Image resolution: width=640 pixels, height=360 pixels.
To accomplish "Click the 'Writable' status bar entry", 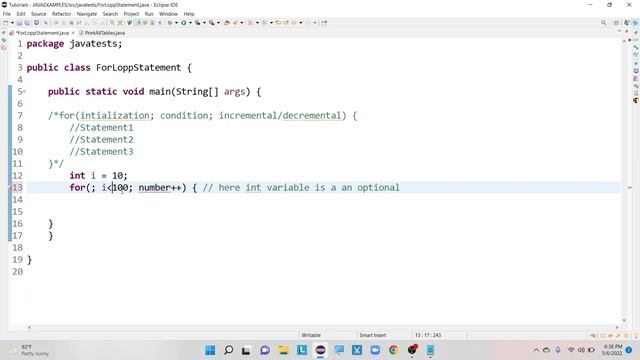I will pos(311,335).
